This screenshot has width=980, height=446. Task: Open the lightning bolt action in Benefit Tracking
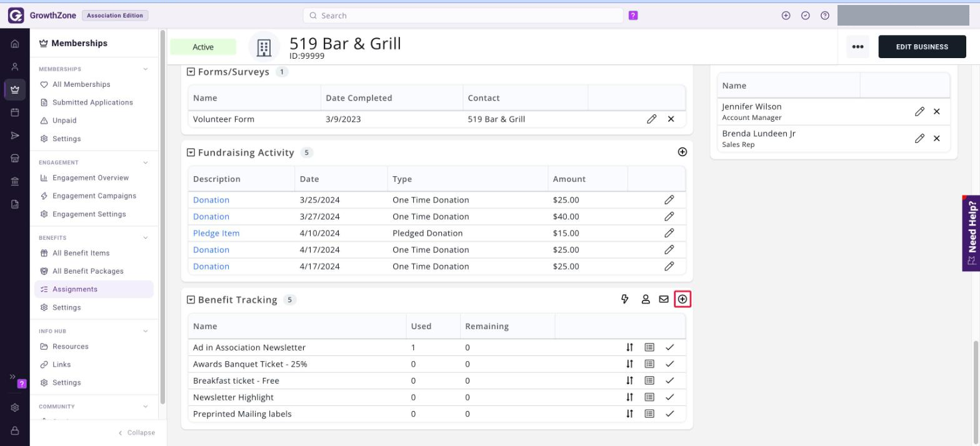click(x=624, y=300)
